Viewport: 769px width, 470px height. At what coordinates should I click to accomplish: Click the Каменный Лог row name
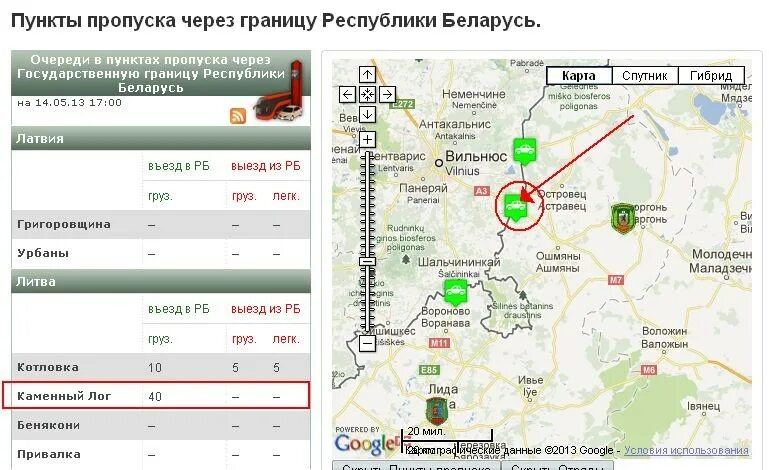64,395
